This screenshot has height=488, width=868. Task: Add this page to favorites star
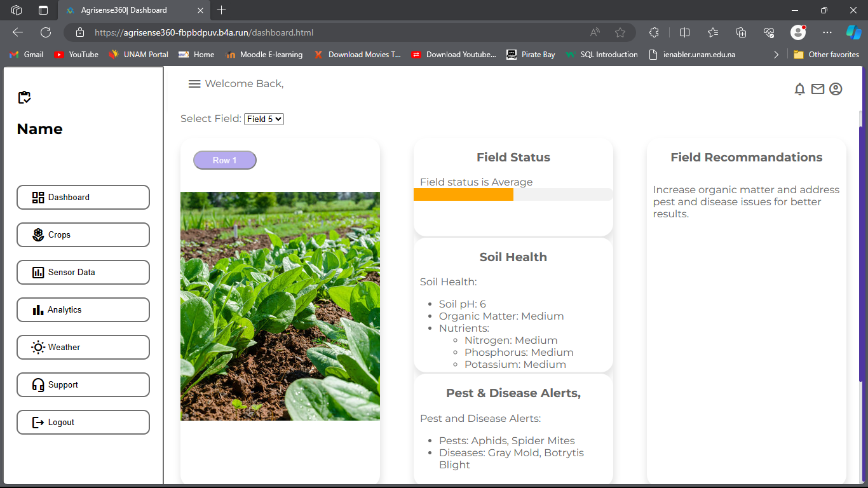click(620, 32)
